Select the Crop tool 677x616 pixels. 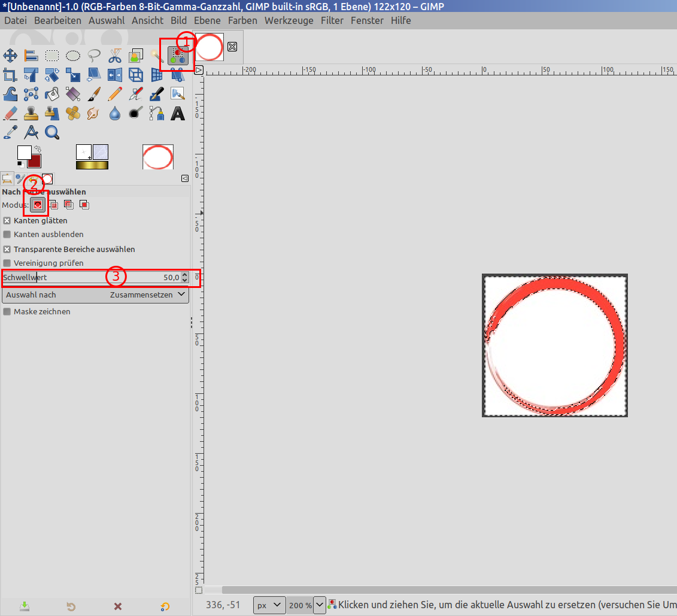tap(10, 75)
